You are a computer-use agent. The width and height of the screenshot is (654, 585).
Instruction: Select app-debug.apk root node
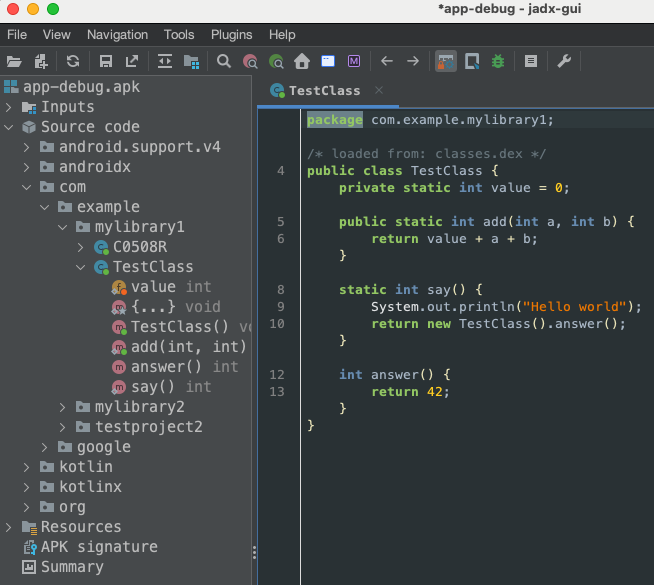click(72, 87)
